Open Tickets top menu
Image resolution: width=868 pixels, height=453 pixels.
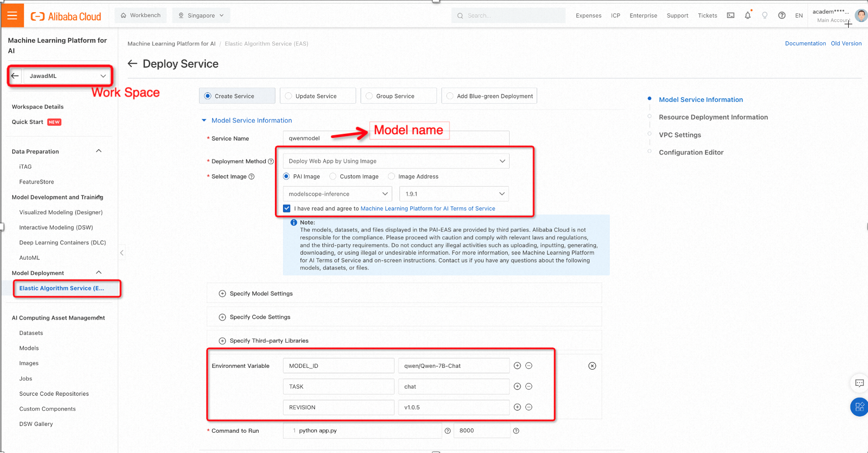(708, 15)
